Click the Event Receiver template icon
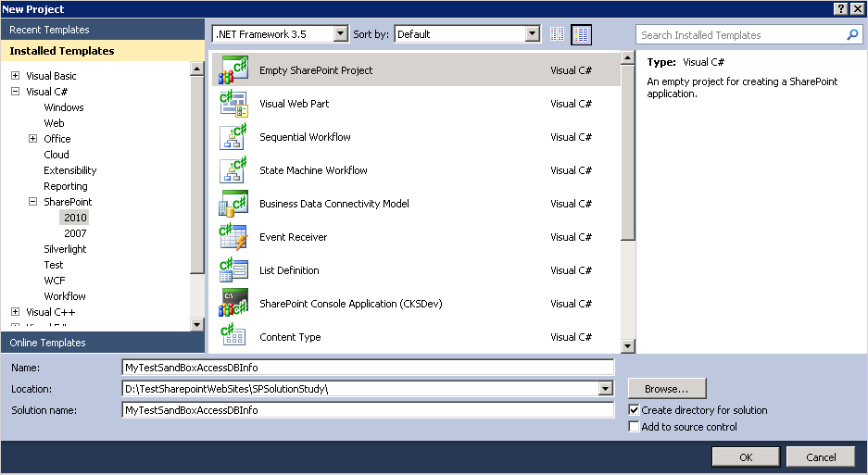This screenshot has height=475, width=868. pos(233,236)
